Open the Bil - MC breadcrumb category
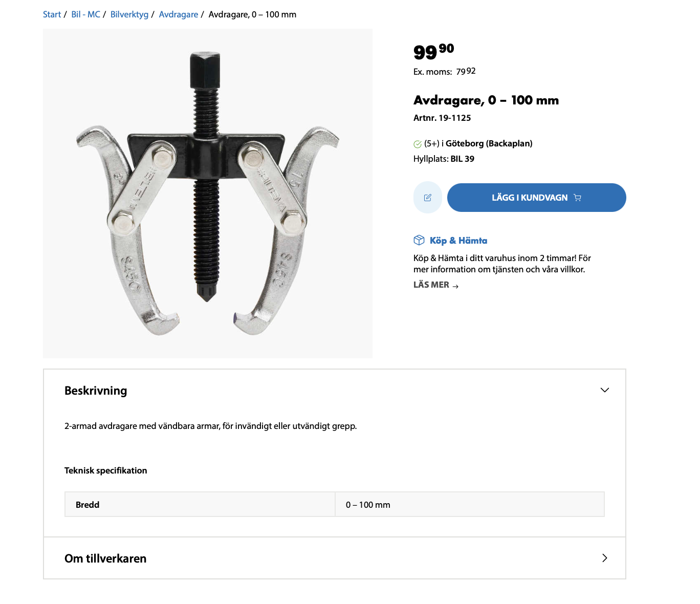The height and width of the screenshot is (604, 700). [x=85, y=14]
